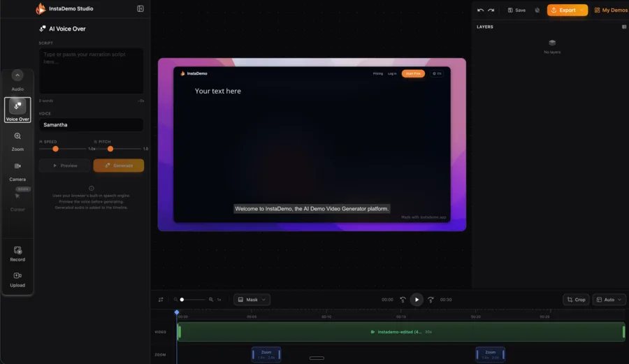Click Log in link in the preview
Viewport: 629px width, 364px height.
pos(392,73)
